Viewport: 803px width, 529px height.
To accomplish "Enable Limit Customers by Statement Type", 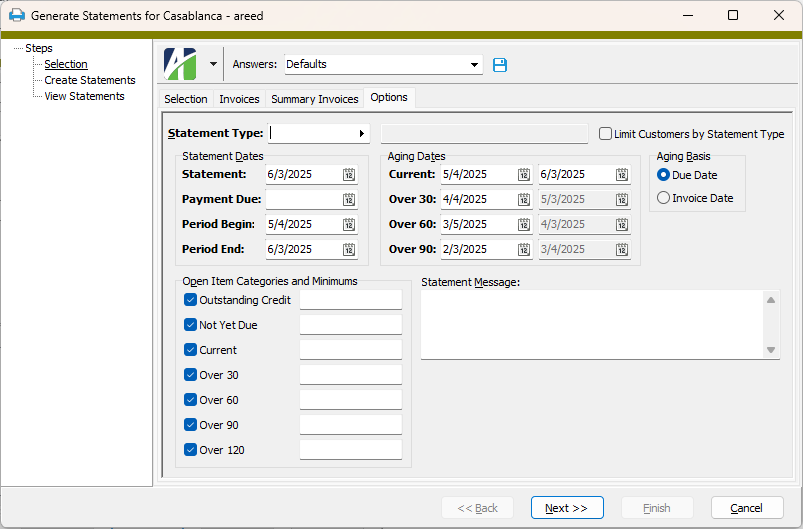I will click(x=605, y=134).
